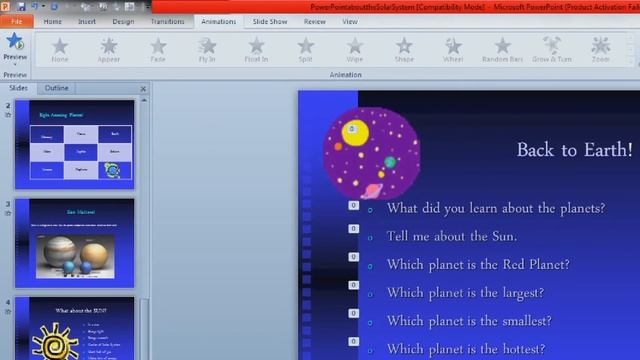Click the Redo button in Quick Access Toolbar
This screenshot has width=640, height=360.
coord(54,7)
